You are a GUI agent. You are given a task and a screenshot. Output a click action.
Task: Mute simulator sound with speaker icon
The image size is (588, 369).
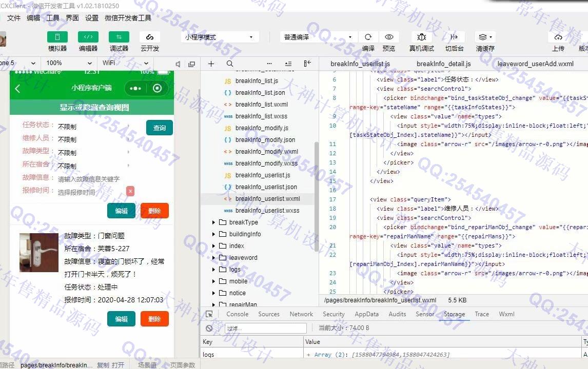click(x=178, y=64)
